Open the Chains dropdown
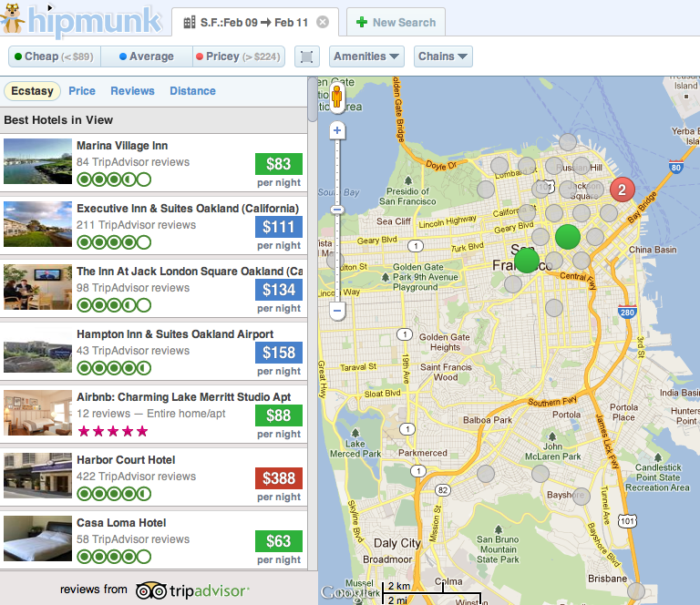This screenshot has height=605, width=700. [443, 56]
